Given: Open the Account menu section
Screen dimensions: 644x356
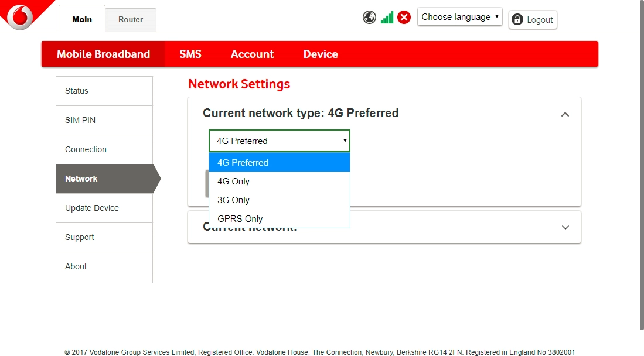Looking at the screenshot, I should pos(252,54).
